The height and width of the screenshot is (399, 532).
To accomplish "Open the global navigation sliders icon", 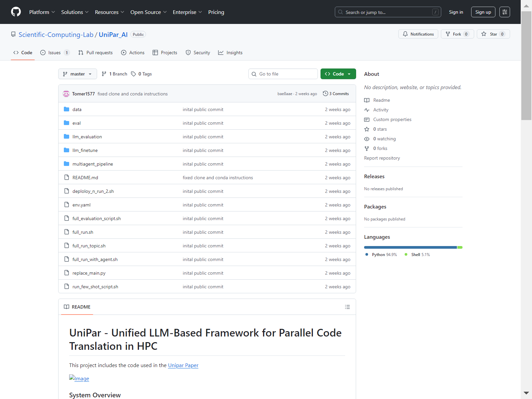I will point(505,12).
